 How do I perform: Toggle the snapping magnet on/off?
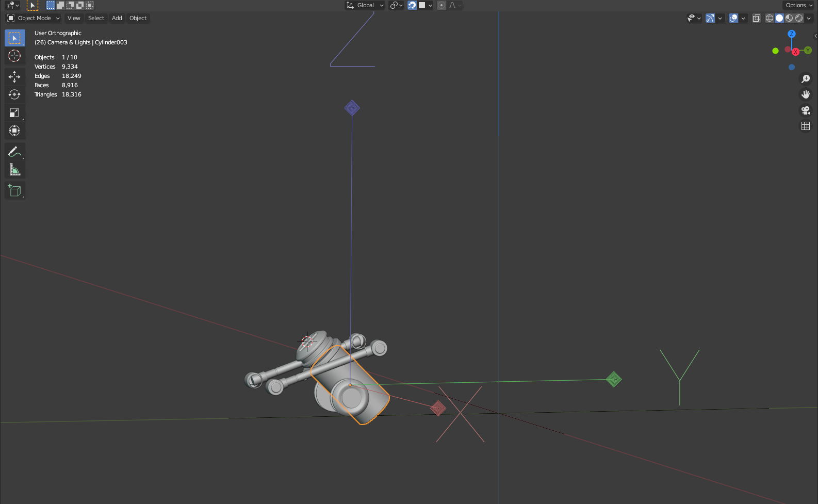click(412, 5)
